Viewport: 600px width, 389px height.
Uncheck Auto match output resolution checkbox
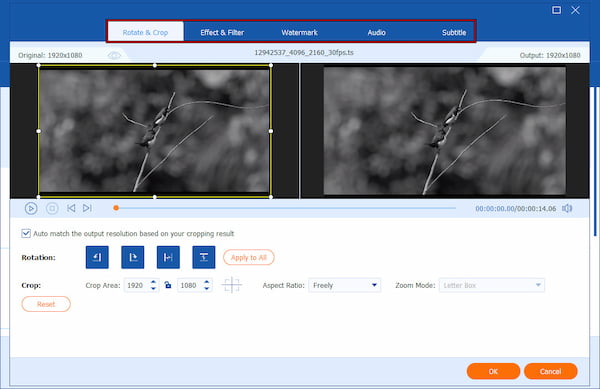point(26,233)
